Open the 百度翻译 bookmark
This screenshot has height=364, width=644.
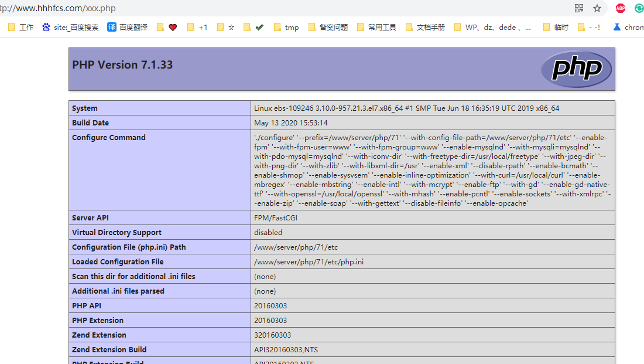coord(128,27)
